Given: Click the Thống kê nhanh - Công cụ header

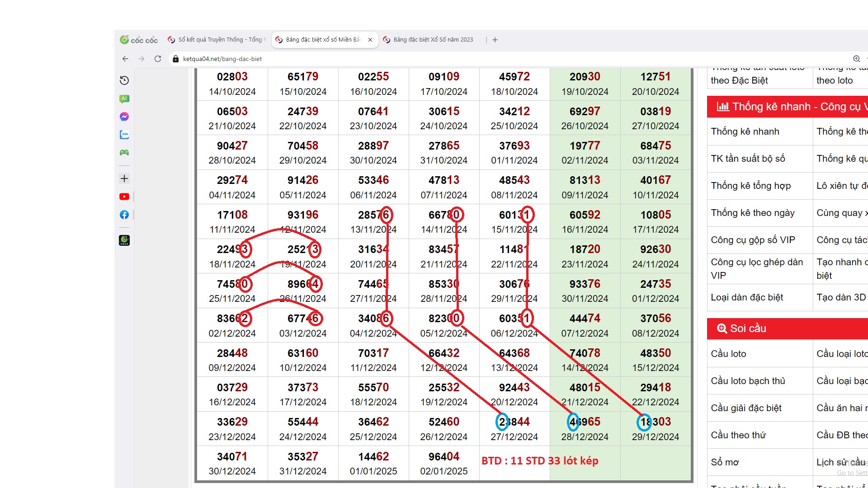Looking at the screenshot, I should (x=787, y=107).
